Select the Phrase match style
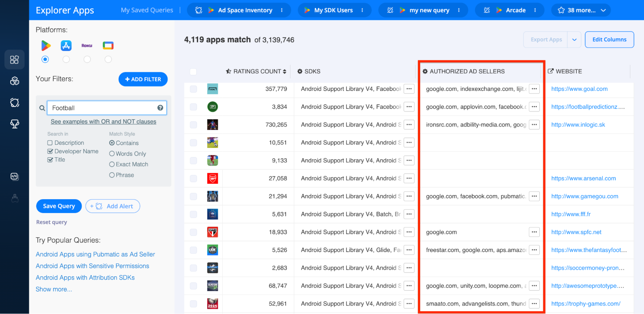The image size is (644, 314). [x=112, y=175]
